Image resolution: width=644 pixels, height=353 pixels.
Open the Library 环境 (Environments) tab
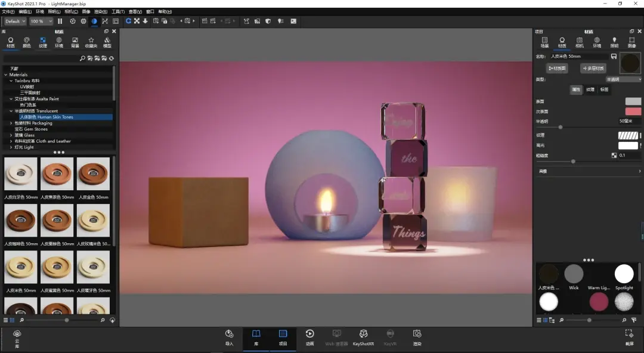coord(58,42)
